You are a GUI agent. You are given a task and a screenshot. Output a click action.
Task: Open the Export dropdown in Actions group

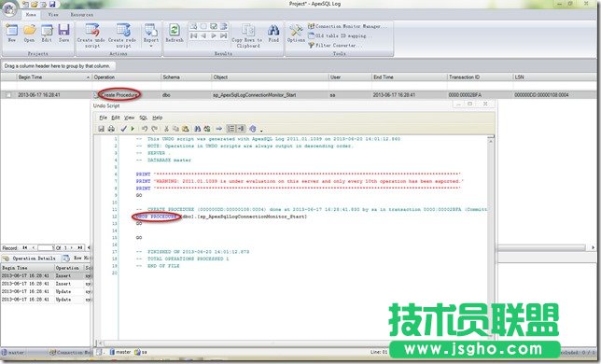click(x=150, y=35)
